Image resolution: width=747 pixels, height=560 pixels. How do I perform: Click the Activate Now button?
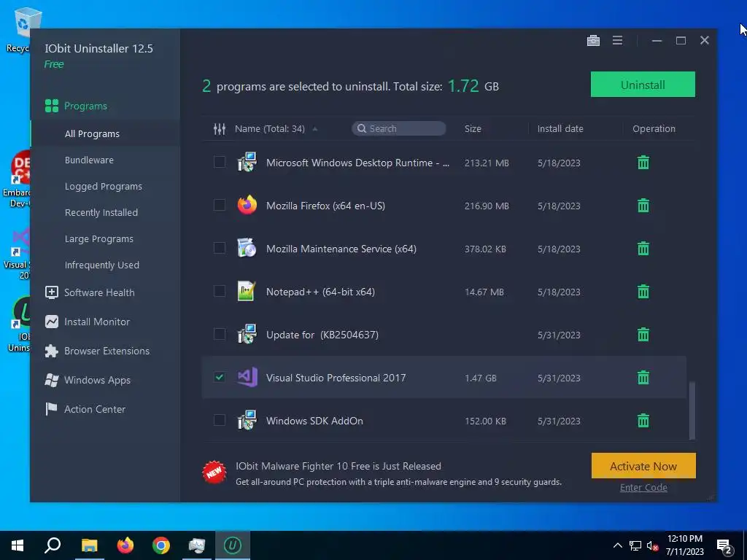(x=643, y=466)
